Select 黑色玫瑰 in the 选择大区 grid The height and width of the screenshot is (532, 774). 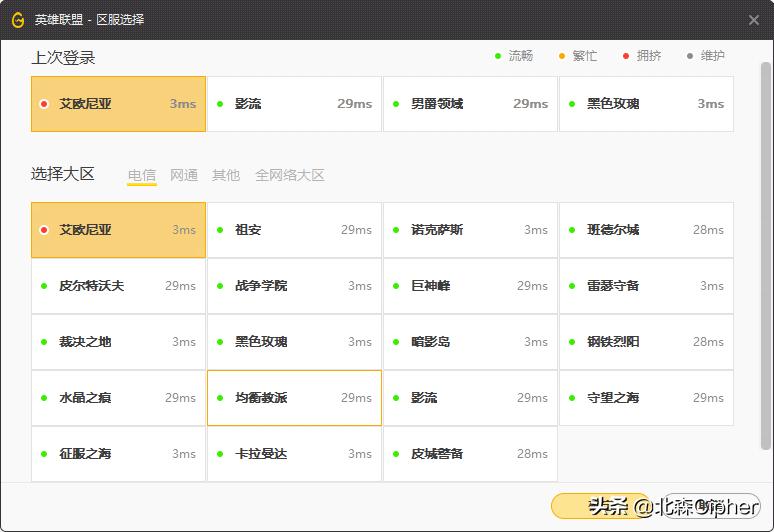click(294, 342)
